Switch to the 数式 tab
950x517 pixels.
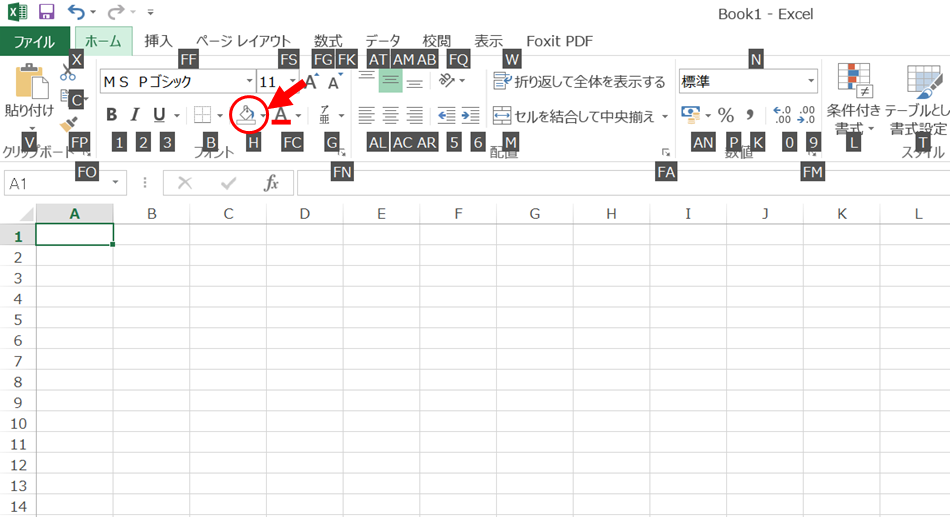(x=328, y=41)
